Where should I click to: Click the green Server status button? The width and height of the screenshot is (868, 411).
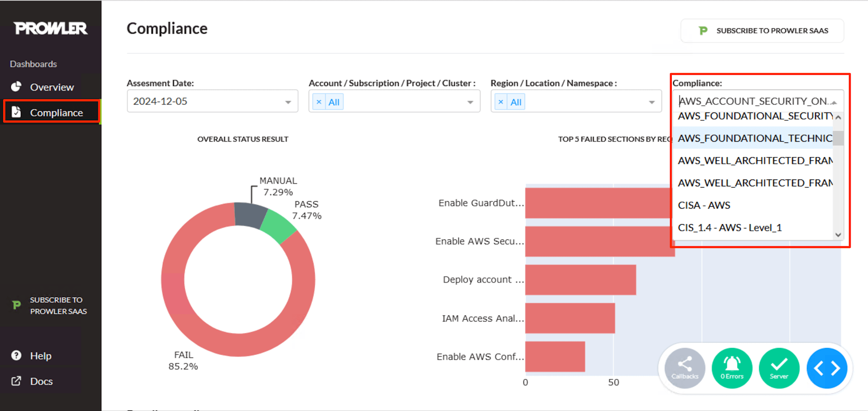[779, 368]
